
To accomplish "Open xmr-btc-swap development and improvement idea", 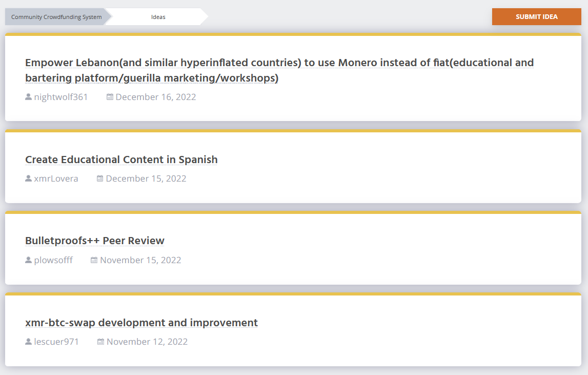I will click(x=141, y=323).
